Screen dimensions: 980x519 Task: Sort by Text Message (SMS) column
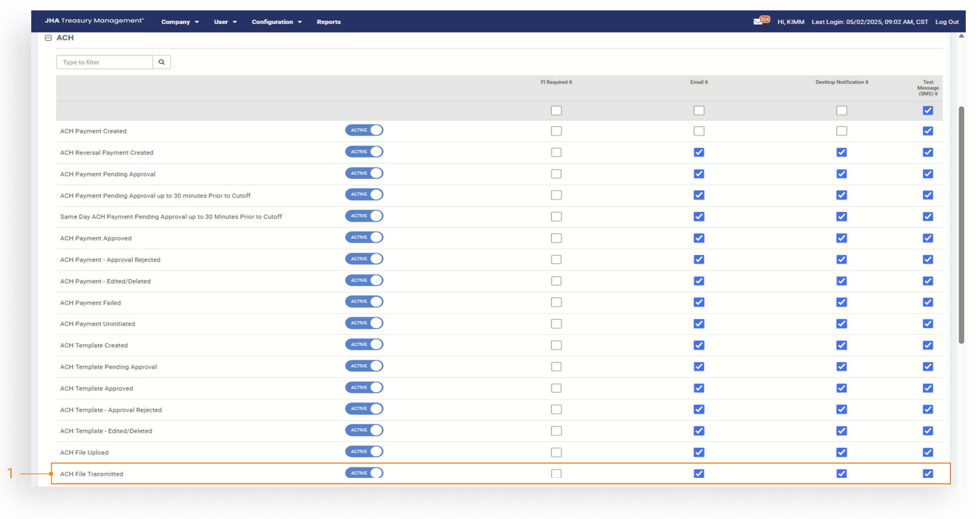[x=927, y=88]
